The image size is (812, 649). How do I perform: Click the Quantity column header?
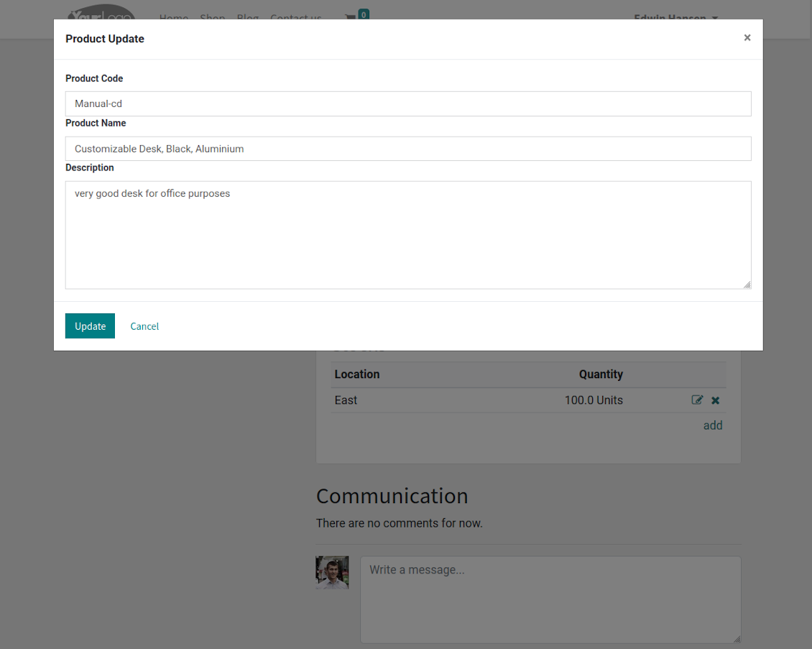point(601,374)
